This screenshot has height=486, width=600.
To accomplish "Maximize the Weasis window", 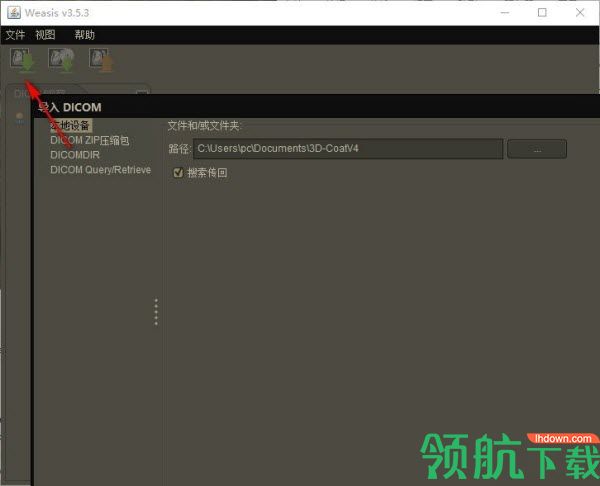I will 542,13.
